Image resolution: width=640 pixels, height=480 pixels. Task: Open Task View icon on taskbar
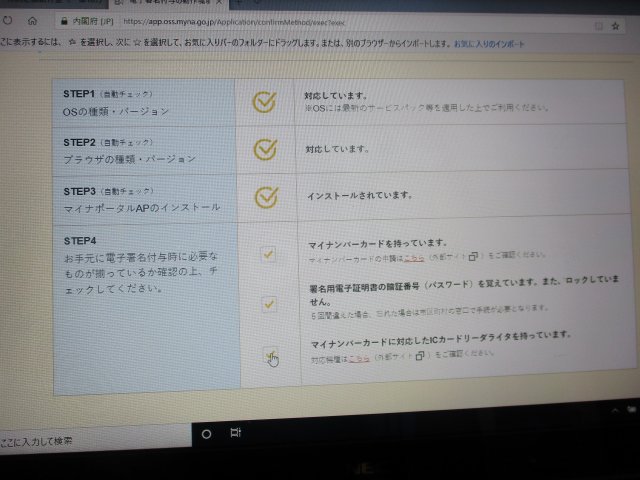235,432
